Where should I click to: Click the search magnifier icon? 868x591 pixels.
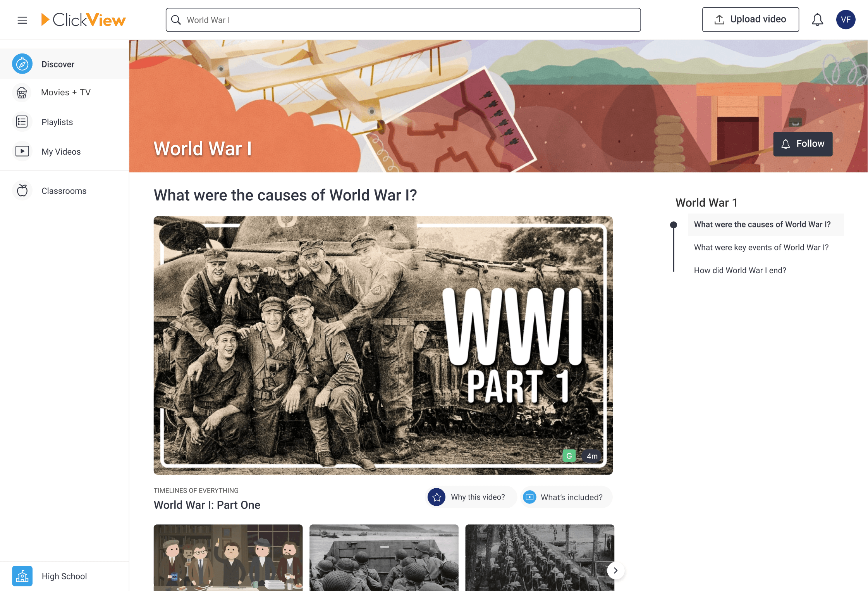point(176,20)
